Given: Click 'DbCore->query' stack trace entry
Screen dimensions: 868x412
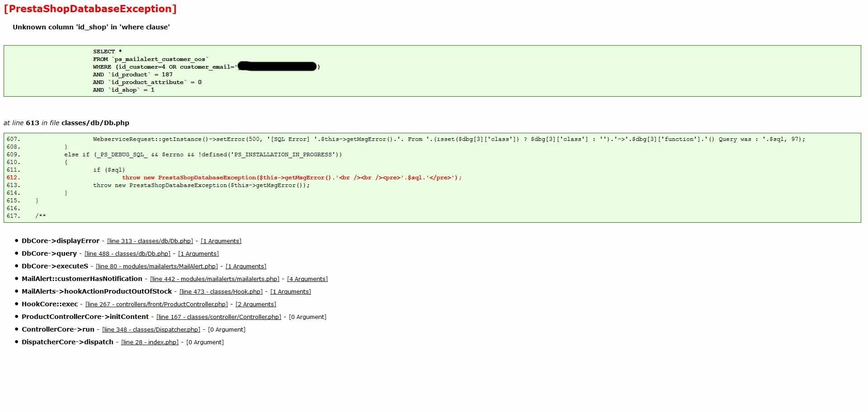Looking at the screenshot, I should point(49,254).
